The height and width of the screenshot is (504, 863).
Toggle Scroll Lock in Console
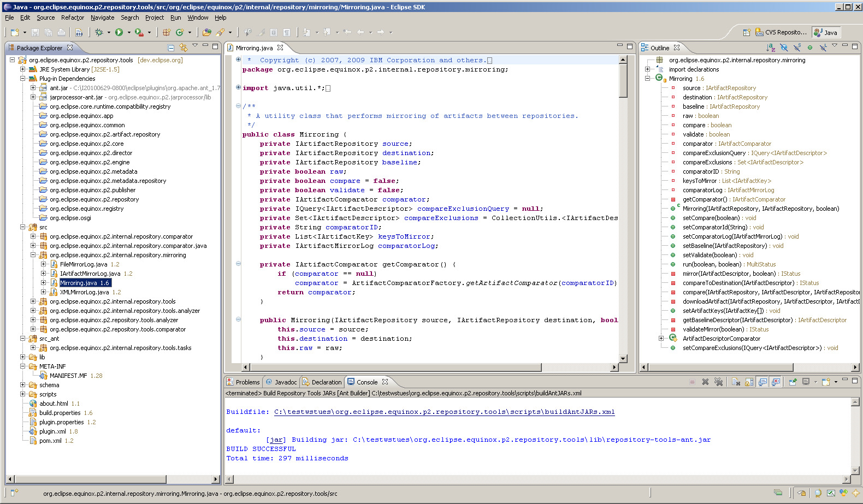point(749,382)
